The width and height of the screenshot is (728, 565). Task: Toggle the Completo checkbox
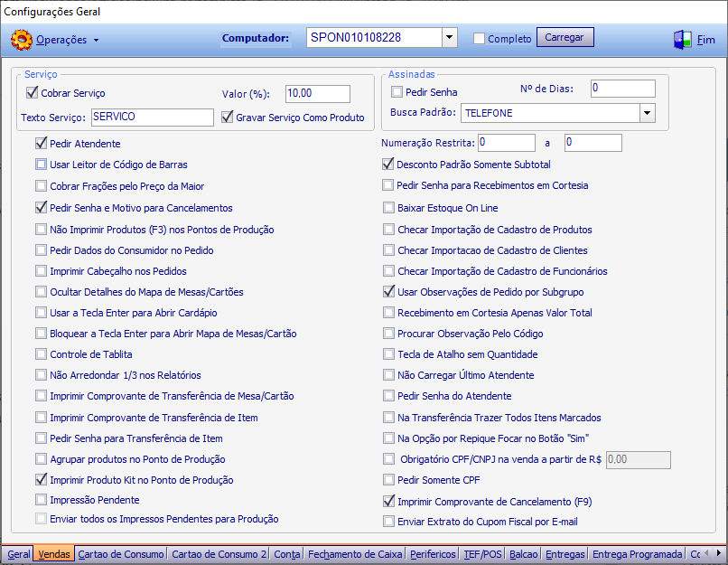[479, 39]
